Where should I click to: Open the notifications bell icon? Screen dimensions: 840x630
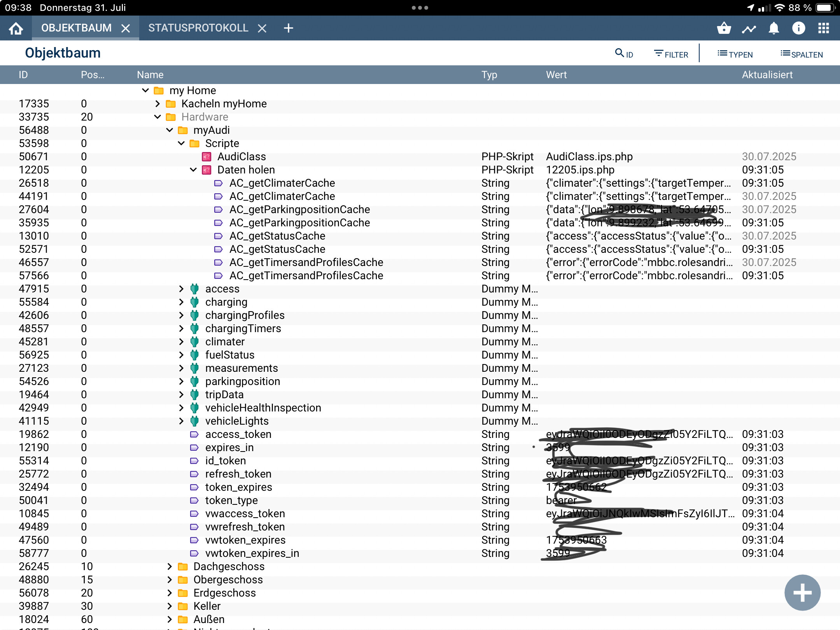(773, 28)
